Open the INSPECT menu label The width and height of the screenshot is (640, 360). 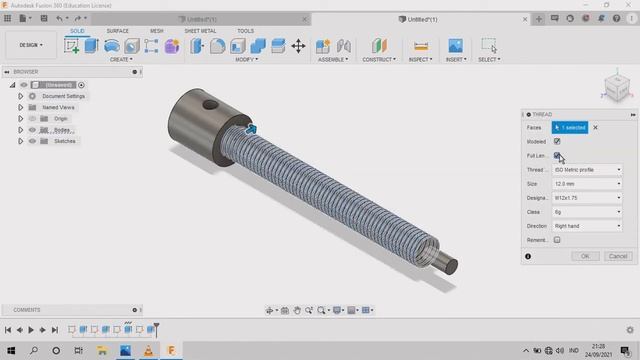pos(420,60)
